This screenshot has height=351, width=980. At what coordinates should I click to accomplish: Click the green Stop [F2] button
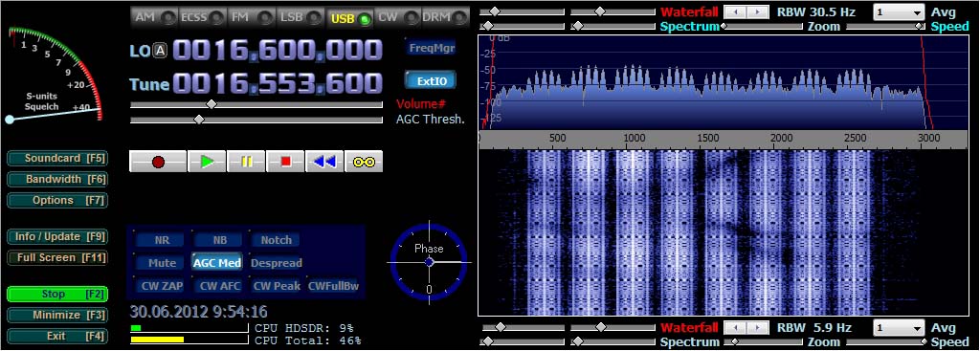56,295
